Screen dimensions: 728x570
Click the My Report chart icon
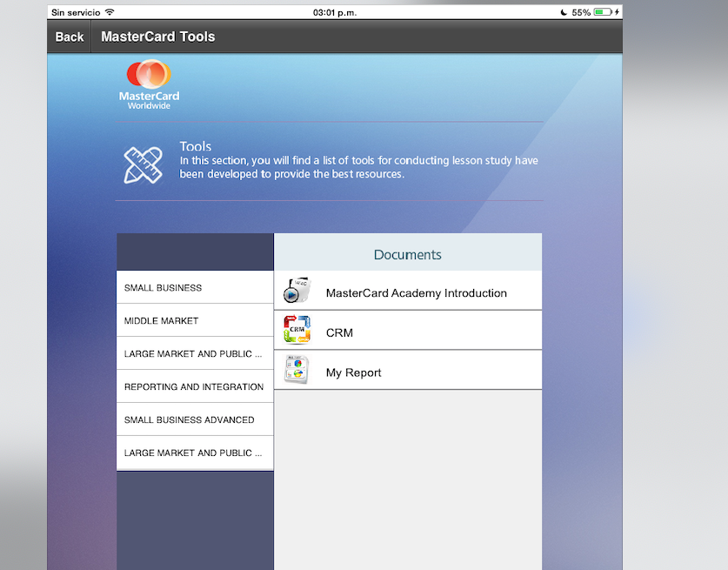pos(297,370)
